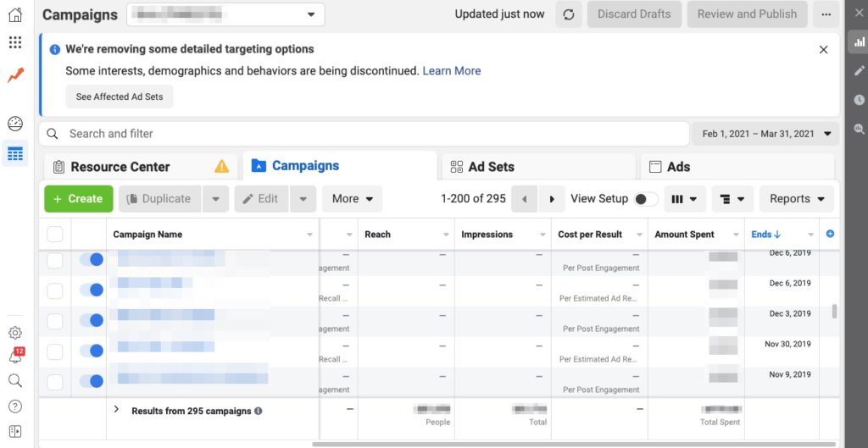Check the select-all campaigns header checkbox
This screenshot has height=448, width=868.
tap(55, 235)
